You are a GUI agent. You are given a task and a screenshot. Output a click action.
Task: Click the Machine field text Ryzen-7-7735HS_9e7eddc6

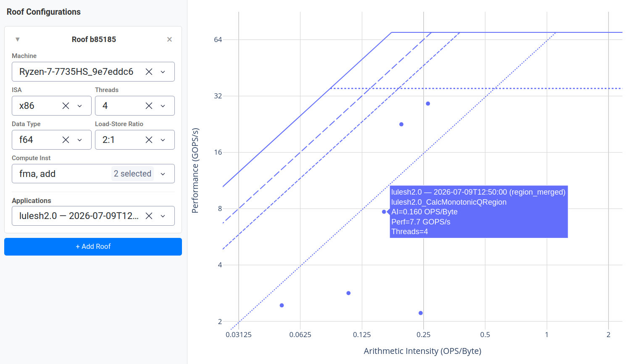tap(76, 72)
